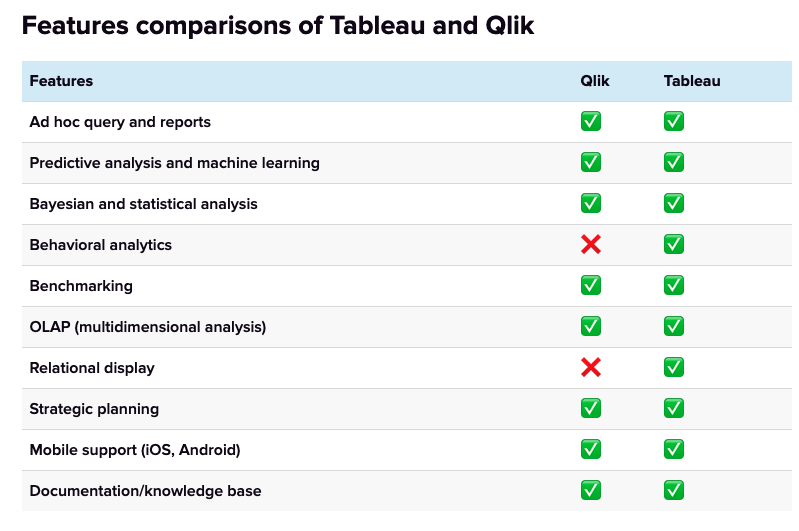Click Tableau checkmark for Bayesian analysis
Screen dimensions: 799x531
674,203
